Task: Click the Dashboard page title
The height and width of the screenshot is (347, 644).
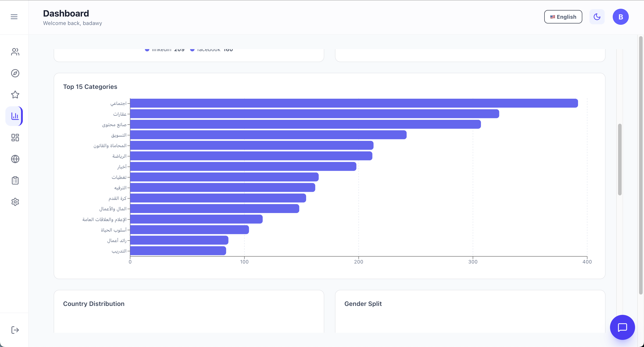Action: click(x=66, y=13)
